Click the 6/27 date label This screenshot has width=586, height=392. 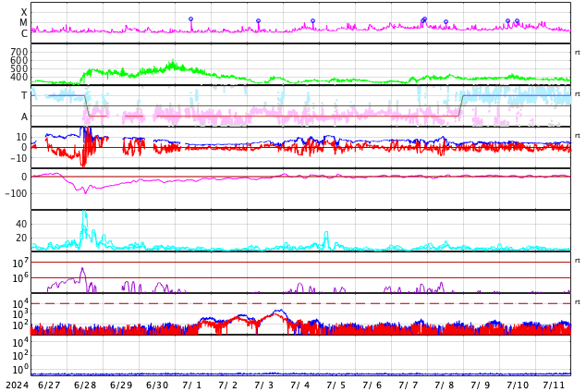49,385
